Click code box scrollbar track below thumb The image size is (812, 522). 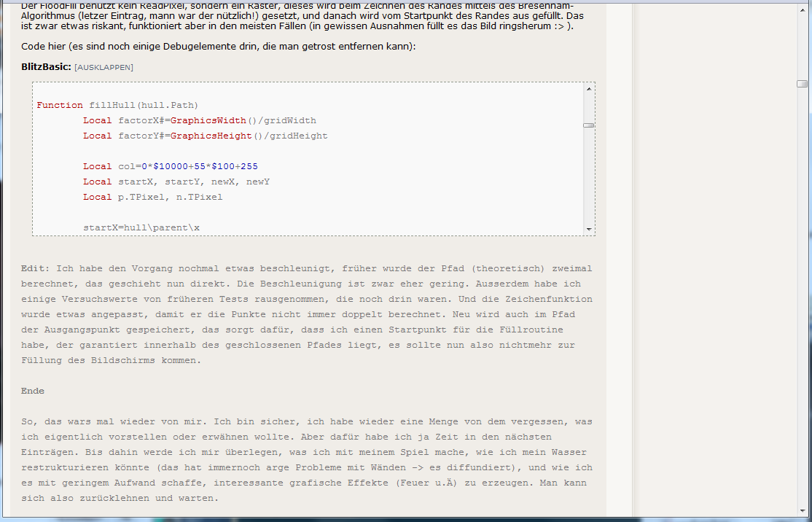(588, 182)
